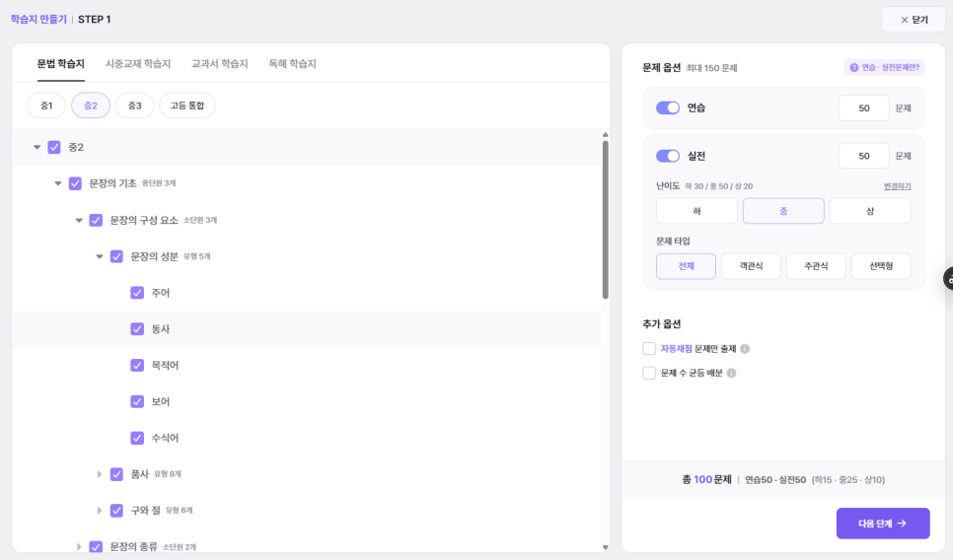Viewport: 953px width, 560px height.
Task: Click the info icon beside 문제 수 균등 배분
Action: 731,373
